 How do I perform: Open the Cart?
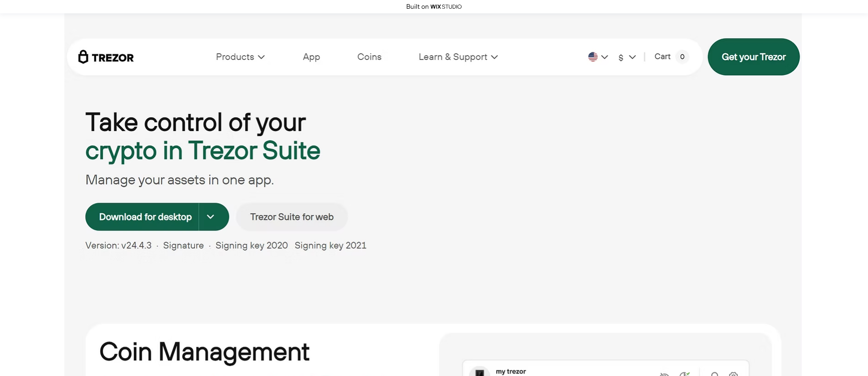[662, 57]
